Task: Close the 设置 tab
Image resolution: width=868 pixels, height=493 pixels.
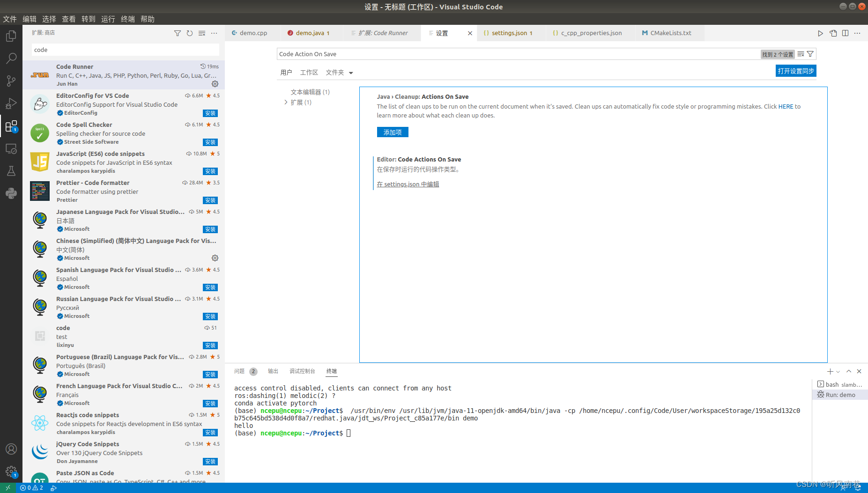Action: [470, 33]
